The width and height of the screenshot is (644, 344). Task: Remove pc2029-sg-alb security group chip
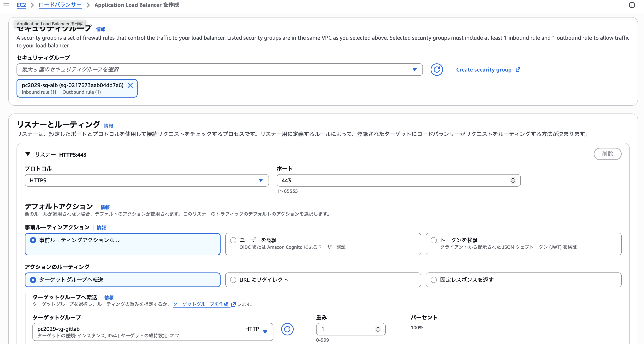[130, 86]
